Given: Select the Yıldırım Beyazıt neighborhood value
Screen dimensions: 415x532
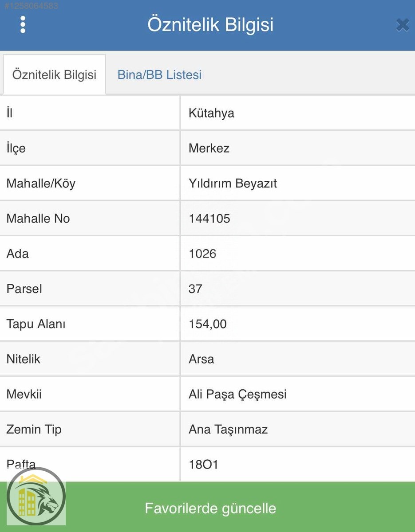Looking at the screenshot, I should pos(233,183).
